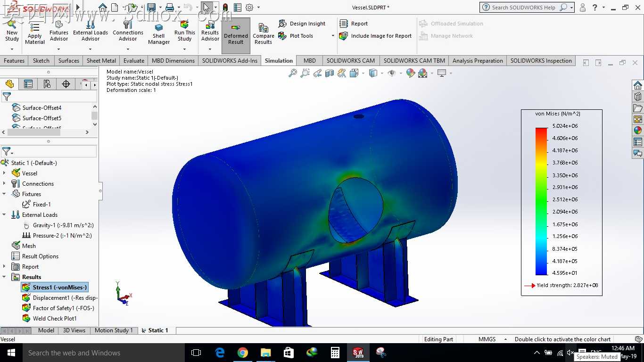This screenshot has width=644, height=362.
Task: Click the taskbar search box
Action: tap(103, 353)
